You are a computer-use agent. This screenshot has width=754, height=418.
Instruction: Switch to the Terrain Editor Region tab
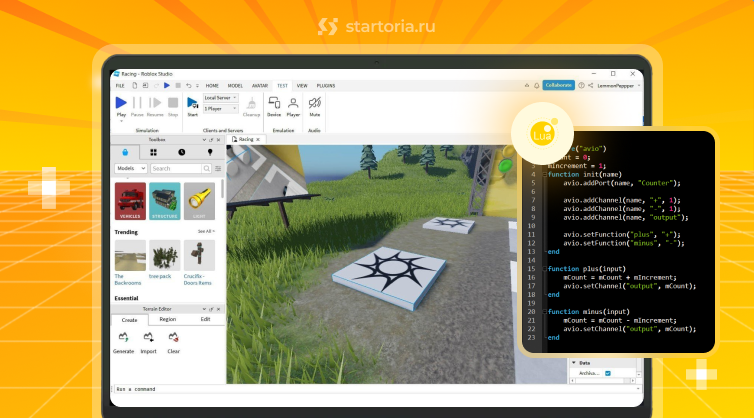coord(167,319)
